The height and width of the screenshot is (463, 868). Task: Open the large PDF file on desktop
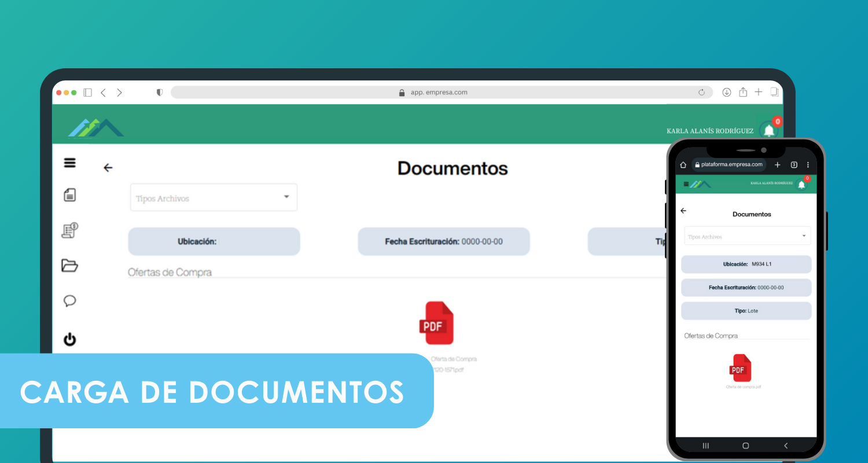coord(436,324)
